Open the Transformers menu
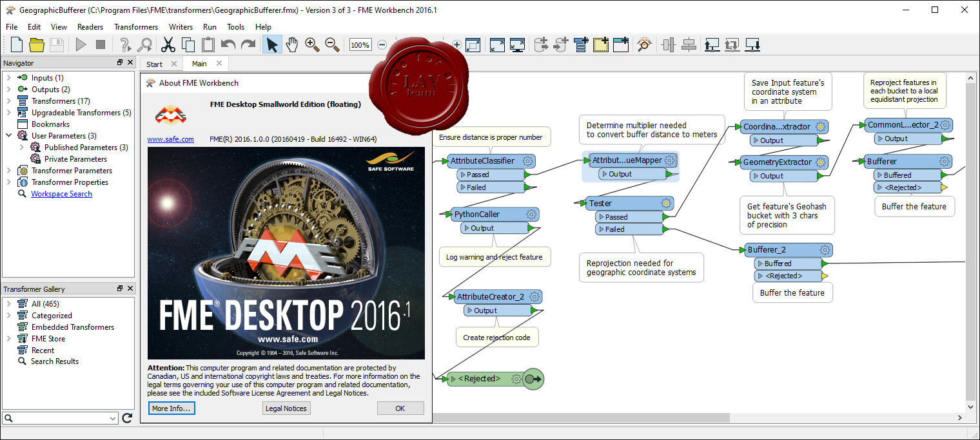The height and width of the screenshot is (440, 980). (x=136, y=27)
